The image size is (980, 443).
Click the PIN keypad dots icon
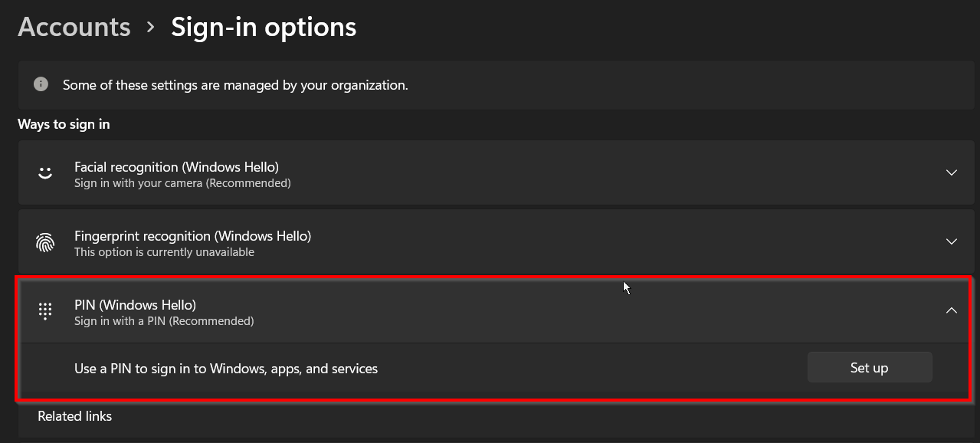(x=45, y=311)
